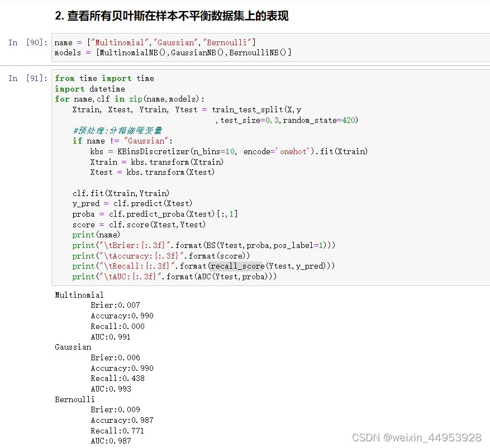Viewport: 490px width, 448px height.
Task: Click Multinomial 'Brier:0.007' output
Action: 115,305
